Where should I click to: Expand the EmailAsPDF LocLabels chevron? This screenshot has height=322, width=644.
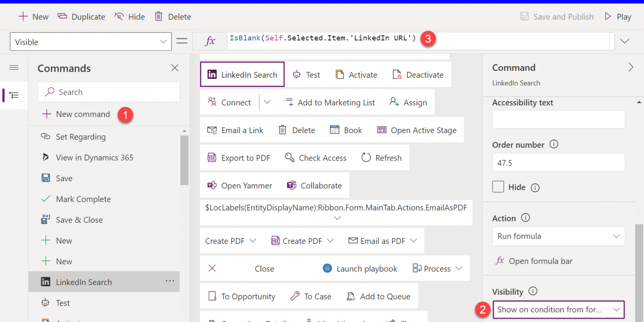337,218
